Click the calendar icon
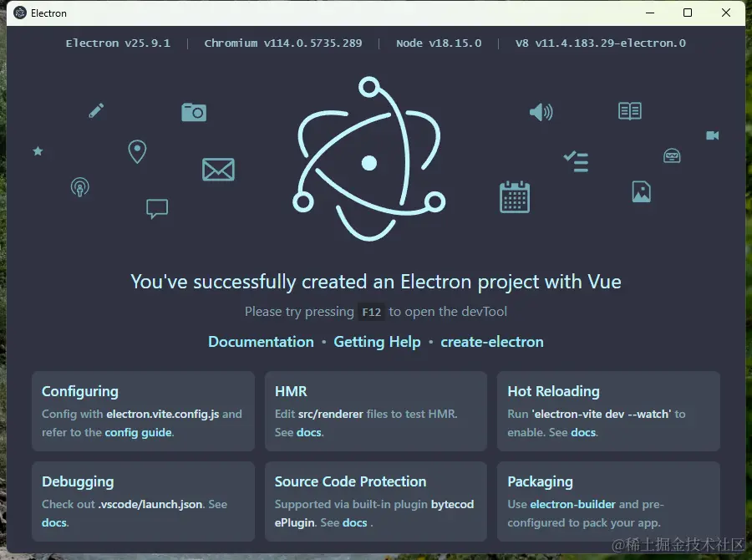This screenshot has width=752, height=560. (x=515, y=196)
